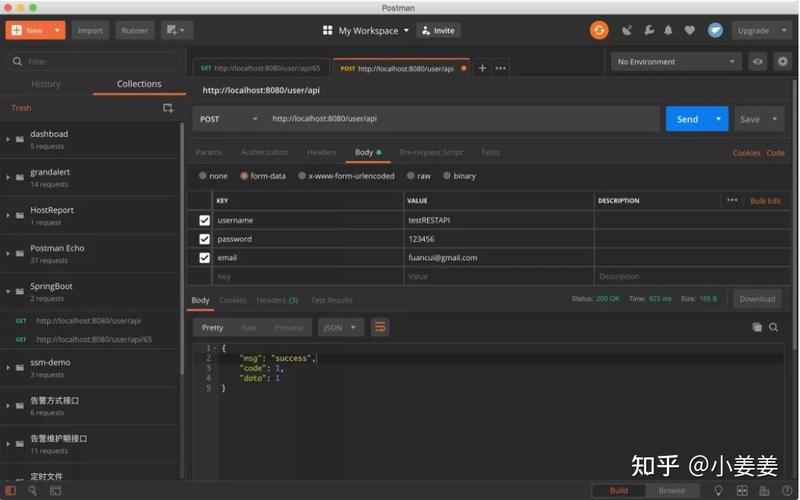Open the My Workspace dropdown
The image size is (800, 500).
coord(372,31)
